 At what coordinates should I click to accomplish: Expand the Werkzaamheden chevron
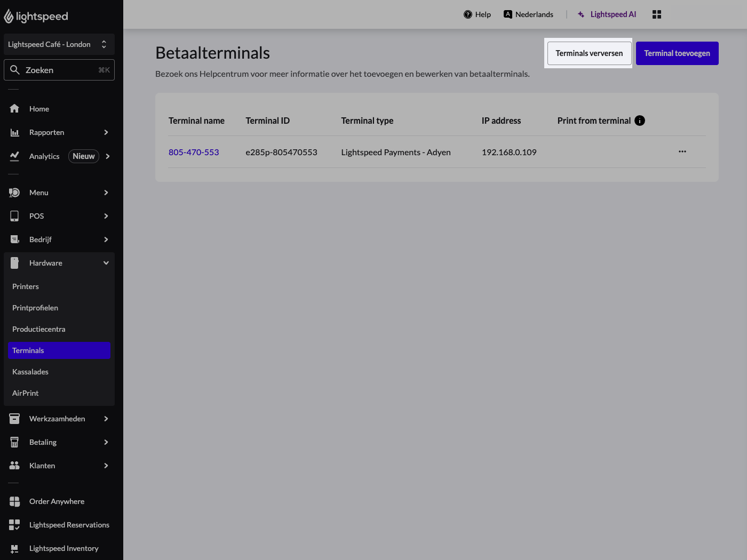coord(106,419)
